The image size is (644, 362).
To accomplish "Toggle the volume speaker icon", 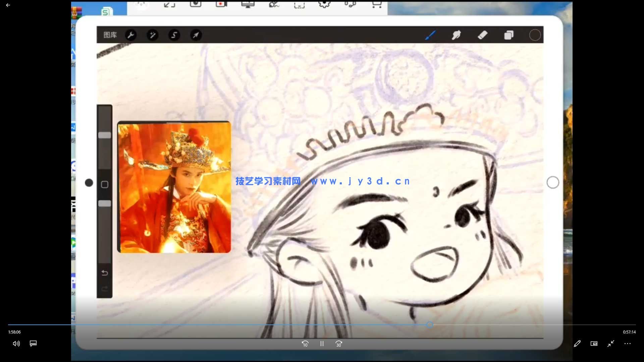I will [16, 344].
